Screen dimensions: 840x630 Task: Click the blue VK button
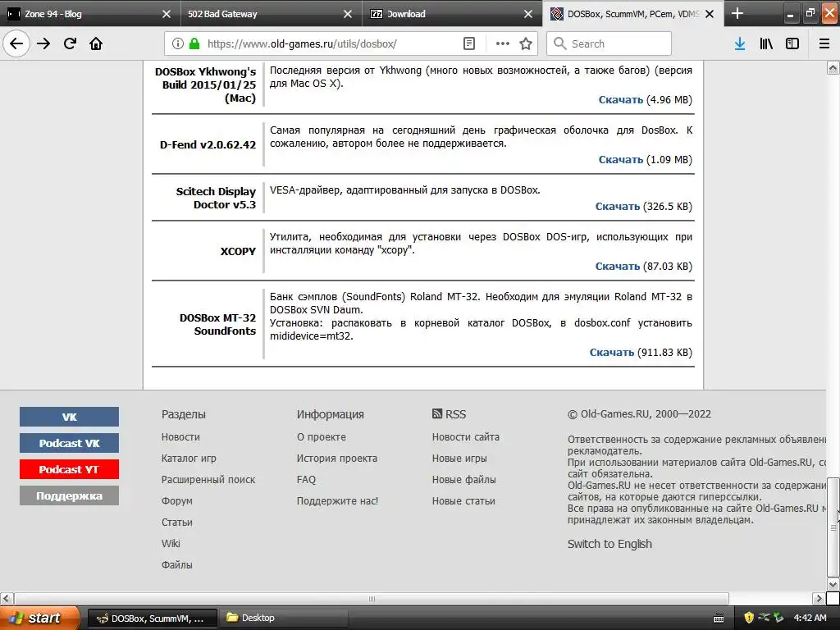69,417
